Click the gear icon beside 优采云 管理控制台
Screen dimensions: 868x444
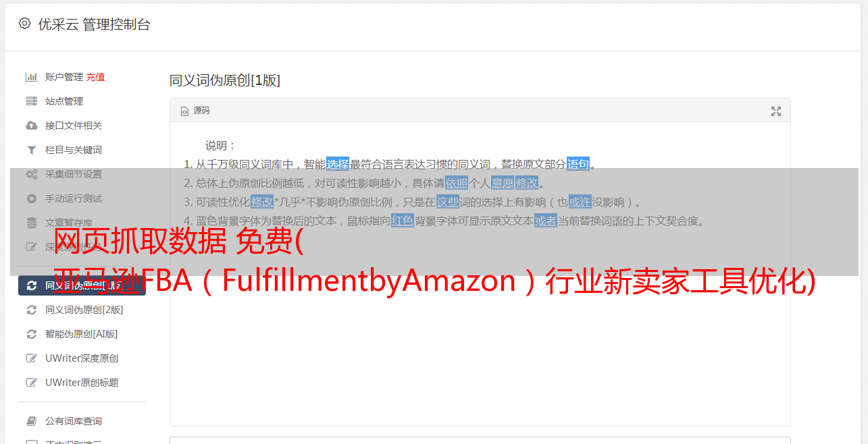pyautogui.click(x=24, y=24)
